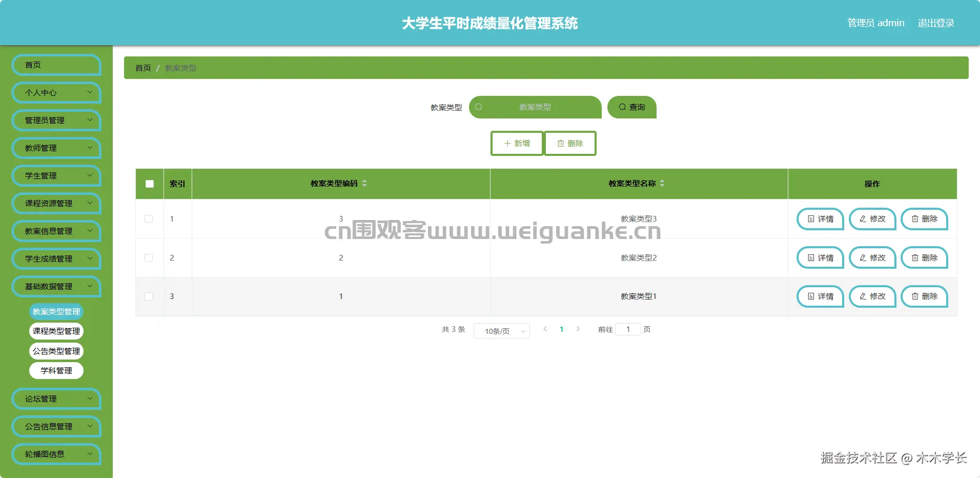Image resolution: width=980 pixels, height=478 pixels.
Task: Click 删除 for 教案类型1 row
Action: click(924, 296)
